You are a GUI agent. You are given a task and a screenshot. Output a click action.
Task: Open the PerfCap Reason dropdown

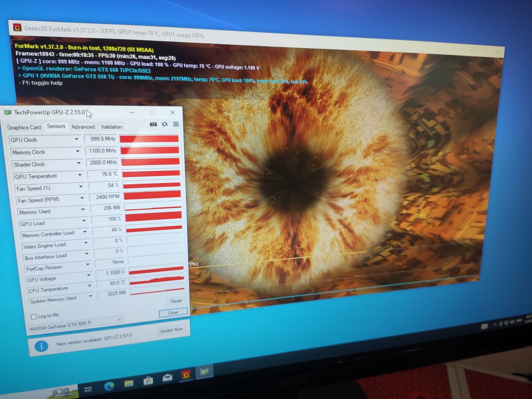[x=88, y=264]
